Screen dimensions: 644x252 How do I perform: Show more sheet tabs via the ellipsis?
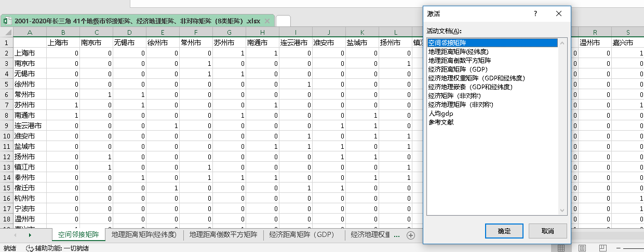click(397, 235)
